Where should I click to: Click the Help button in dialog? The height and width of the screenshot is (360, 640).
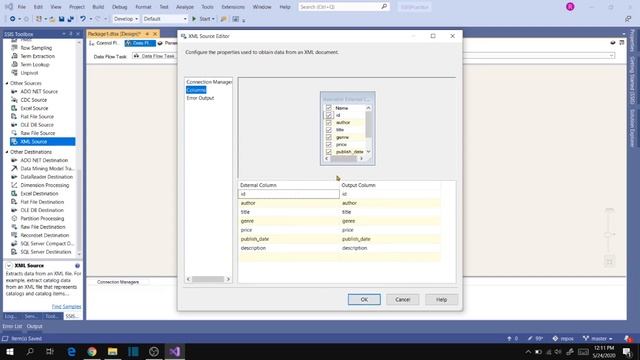point(441,300)
